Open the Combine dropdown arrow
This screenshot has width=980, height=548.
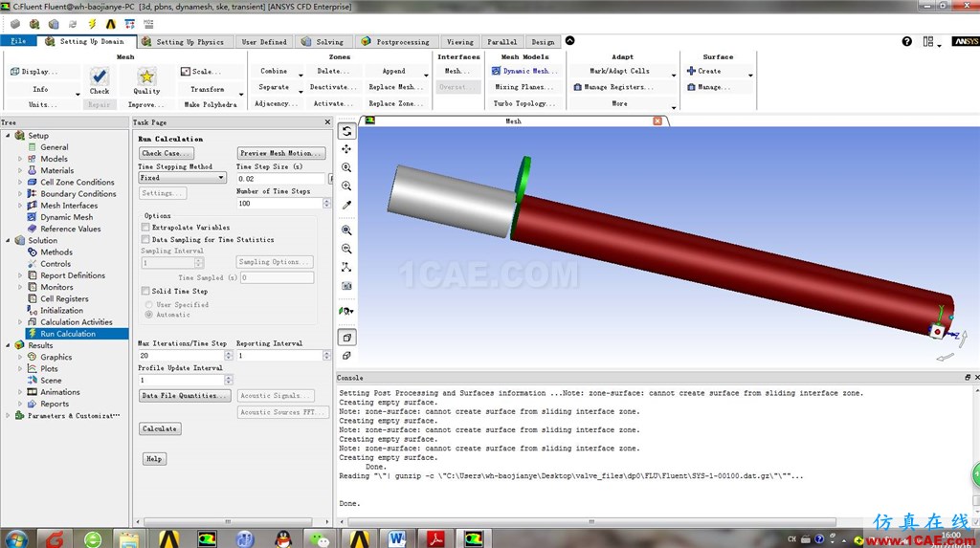301,76
